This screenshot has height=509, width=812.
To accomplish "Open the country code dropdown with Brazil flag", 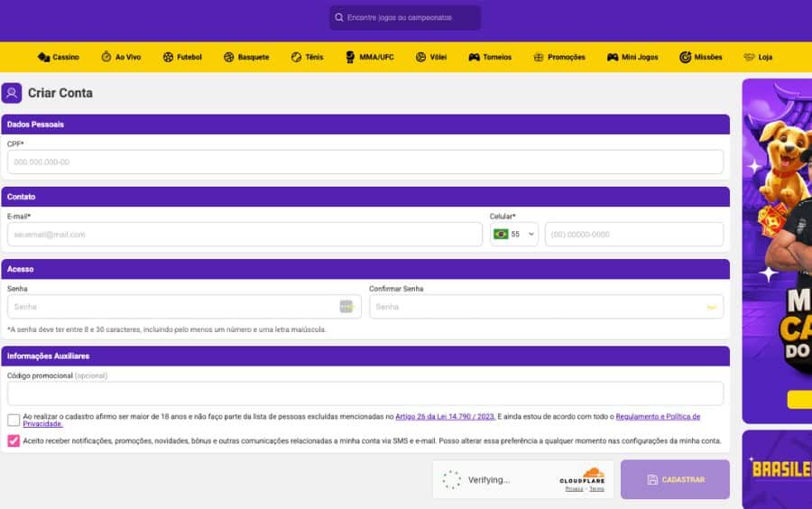I will 514,235.
